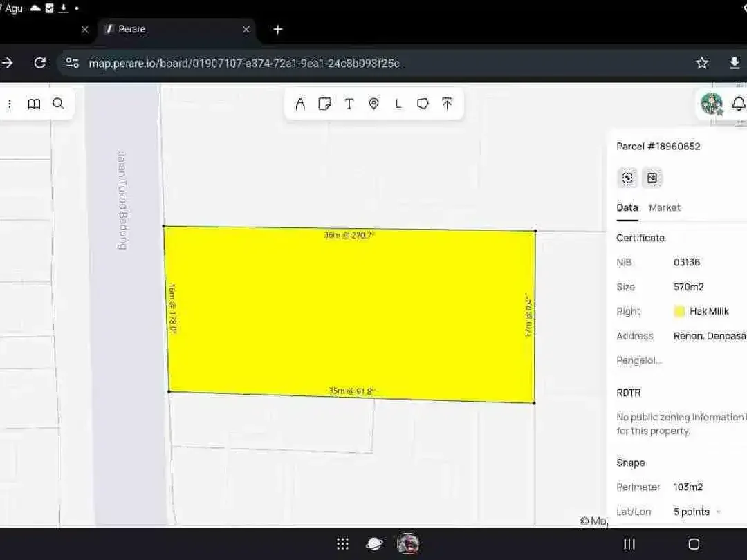Select the location pin tool
The image size is (747, 560).
click(x=374, y=104)
